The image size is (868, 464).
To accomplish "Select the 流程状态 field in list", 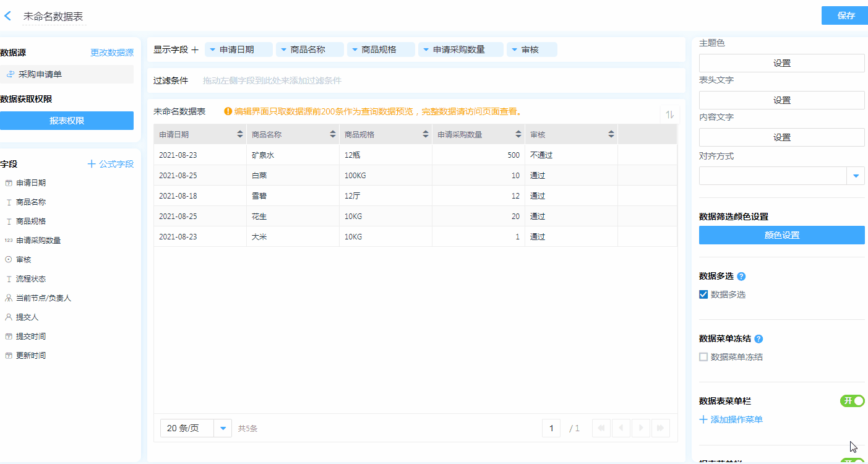I will click(31, 279).
